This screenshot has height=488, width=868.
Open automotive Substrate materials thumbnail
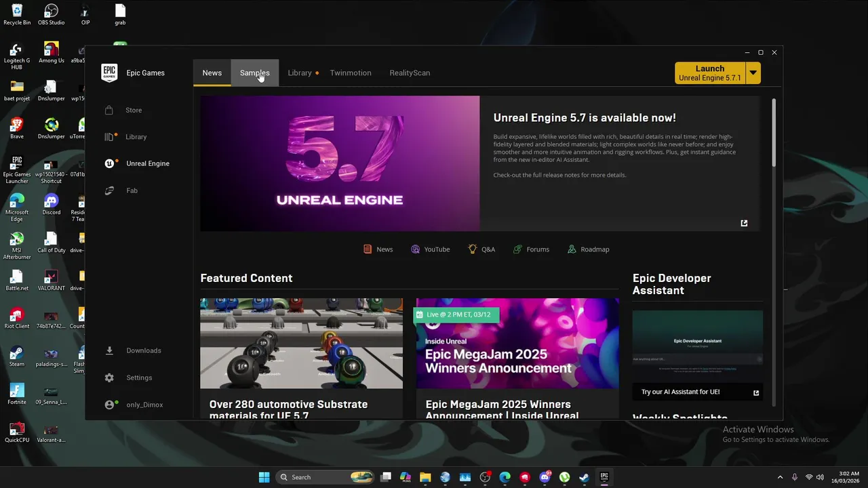click(301, 344)
